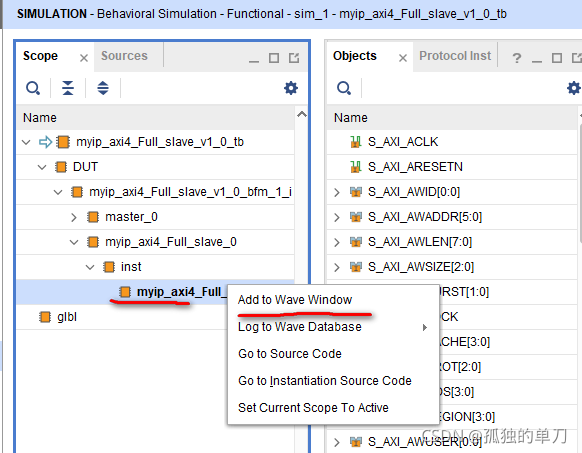582x453 pixels.
Task: Expand the S_AXI_AWADDR[5:0] signal bus
Action: (x=337, y=217)
